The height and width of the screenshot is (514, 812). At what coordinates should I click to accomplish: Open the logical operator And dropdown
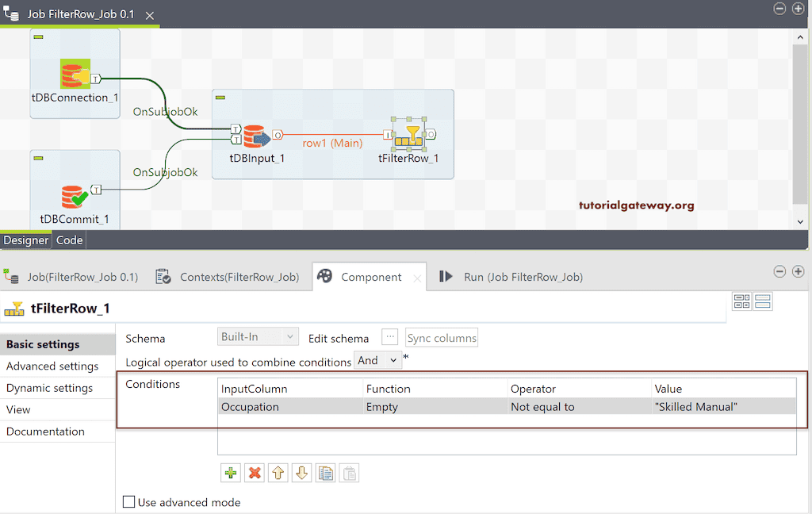click(x=378, y=359)
